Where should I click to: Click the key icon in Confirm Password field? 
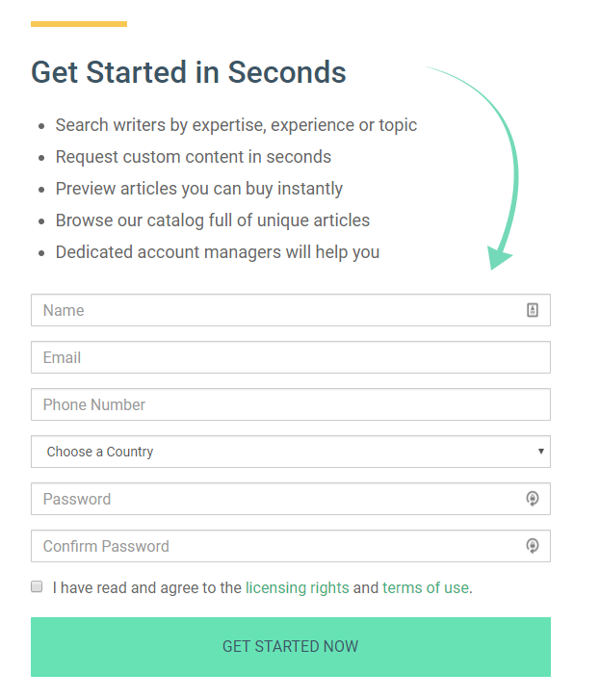[532, 546]
